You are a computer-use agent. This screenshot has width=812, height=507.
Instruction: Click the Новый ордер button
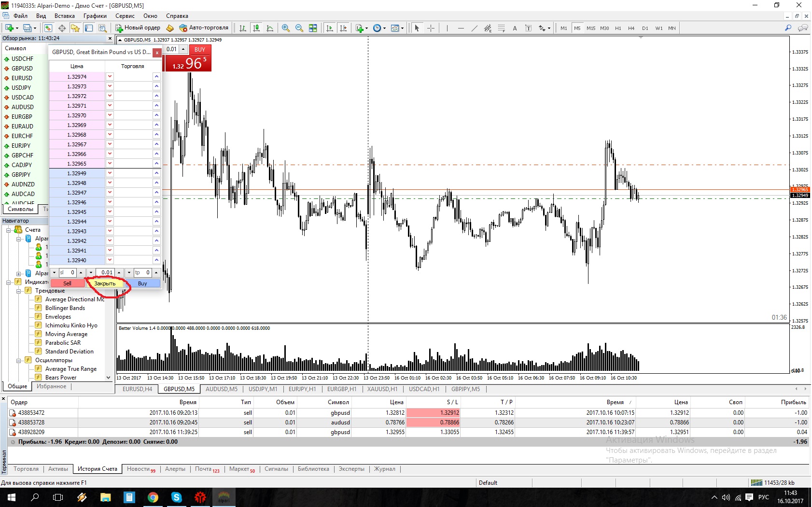click(138, 28)
